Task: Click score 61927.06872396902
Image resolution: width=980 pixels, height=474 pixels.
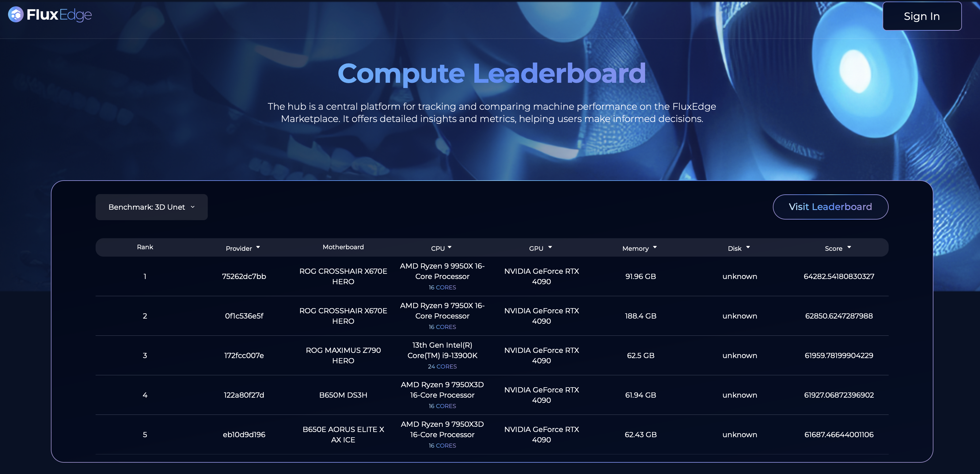Action: (839, 395)
